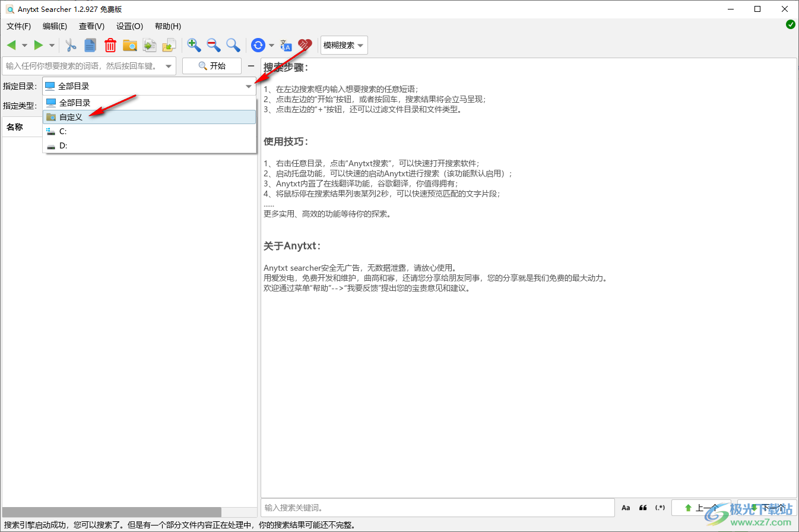The height and width of the screenshot is (532, 799).
Task: Open the 帮助(H) menu
Action: click(x=167, y=26)
